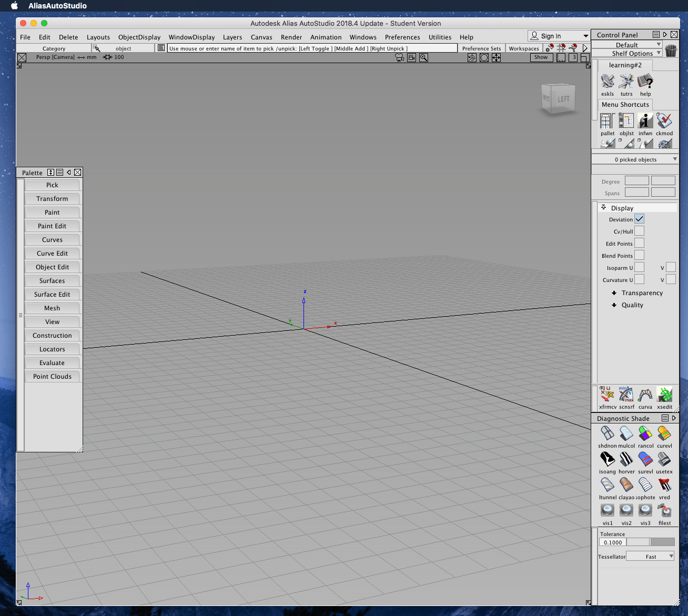Enable the Isoparm V checkbox

pos(671,267)
